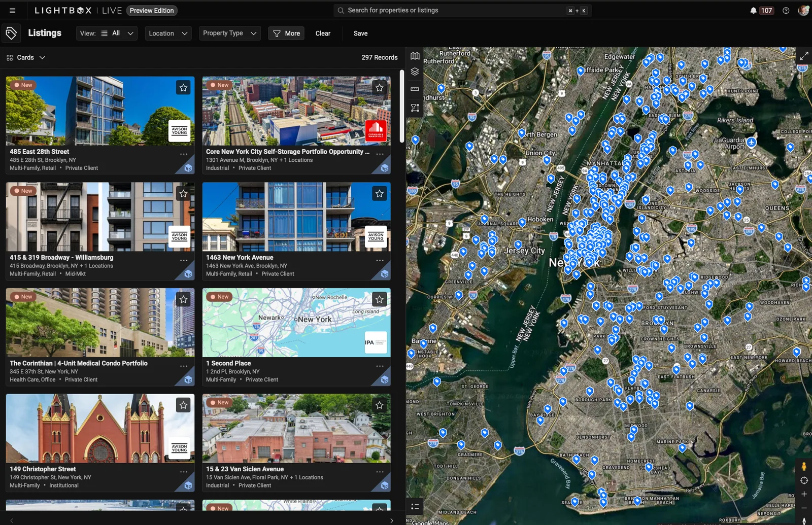Click the 297 Records count
The image size is (812, 525).
380,57
